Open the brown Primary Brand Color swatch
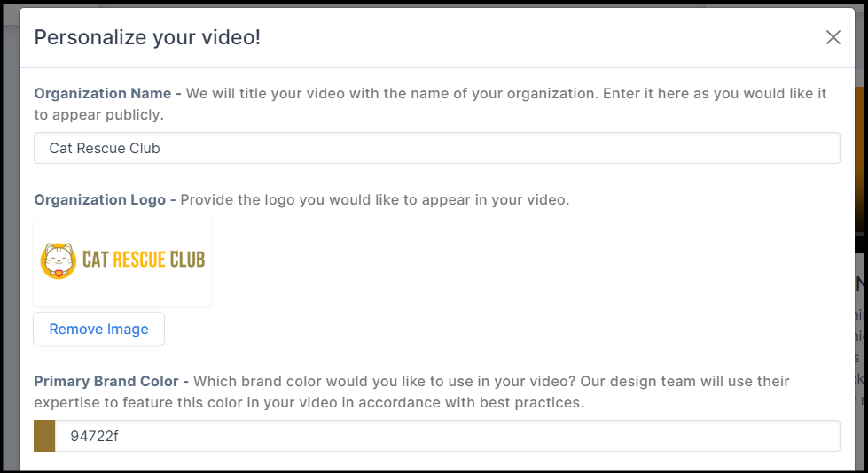 [44, 436]
